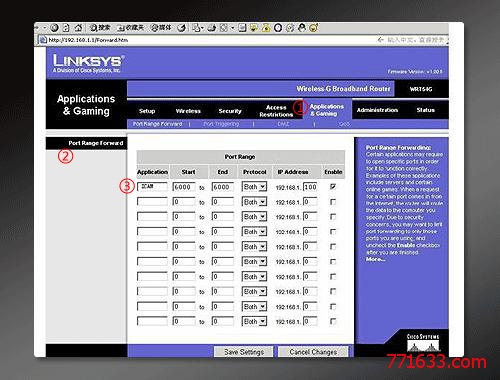Go to browser Home page icon
Viewport: 500px width, 380px height.
[78, 28]
